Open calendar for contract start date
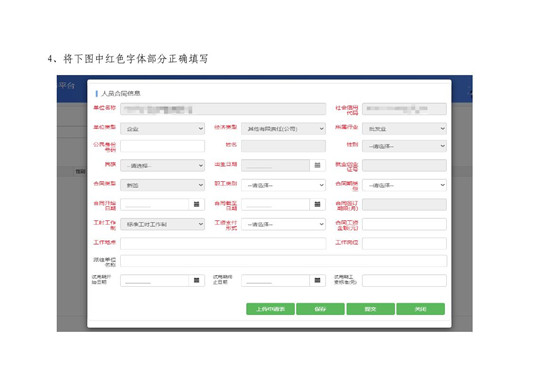Image resolution: width=550 pixels, height=389 pixels. coord(196,204)
